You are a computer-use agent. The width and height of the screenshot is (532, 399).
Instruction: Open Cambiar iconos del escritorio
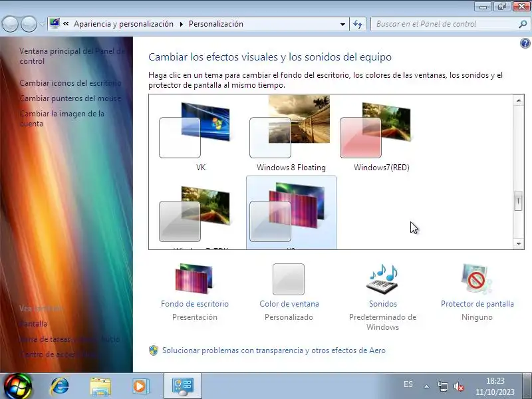[x=70, y=82]
